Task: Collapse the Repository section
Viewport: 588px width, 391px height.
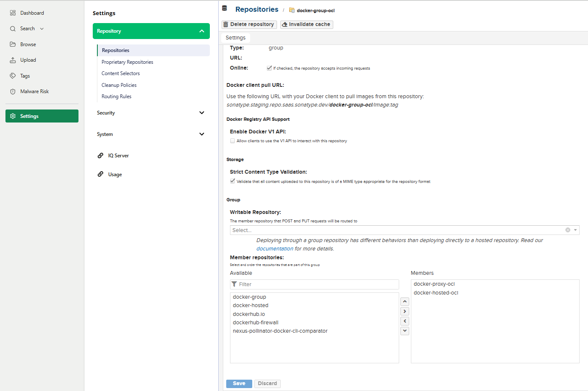Action: pyautogui.click(x=202, y=31)
